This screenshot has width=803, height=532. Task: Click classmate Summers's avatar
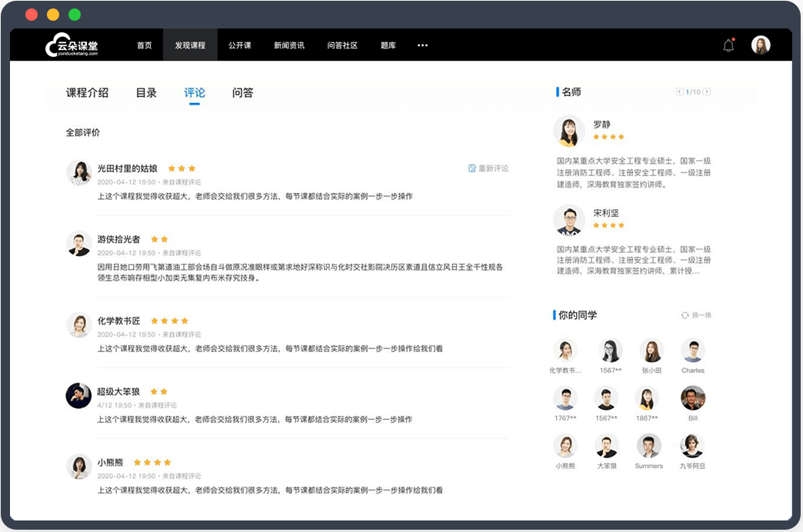pyautogui.click(x=648, y=446)
